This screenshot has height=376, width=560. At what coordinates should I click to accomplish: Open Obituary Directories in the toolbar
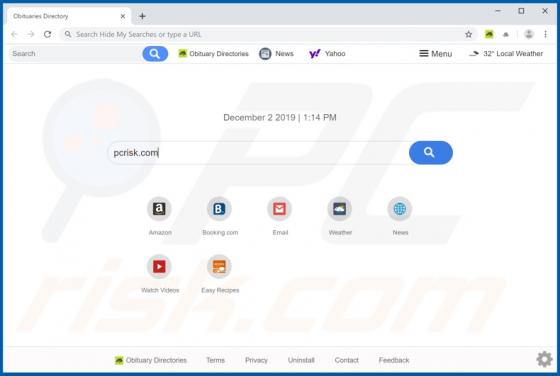[x=214, y=54]
